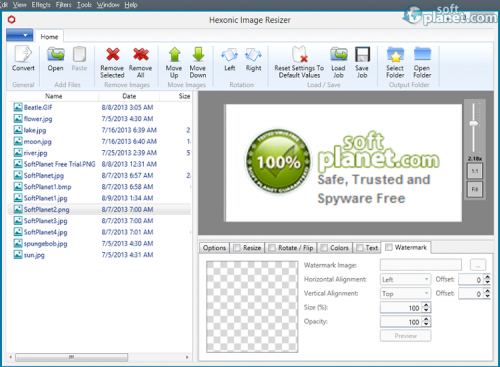Select SoftPlanet4.jpg in file list

[x=99, y=232]
